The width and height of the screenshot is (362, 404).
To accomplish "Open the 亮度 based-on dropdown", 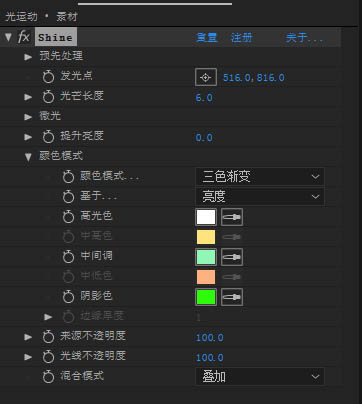I will (260, 197).
